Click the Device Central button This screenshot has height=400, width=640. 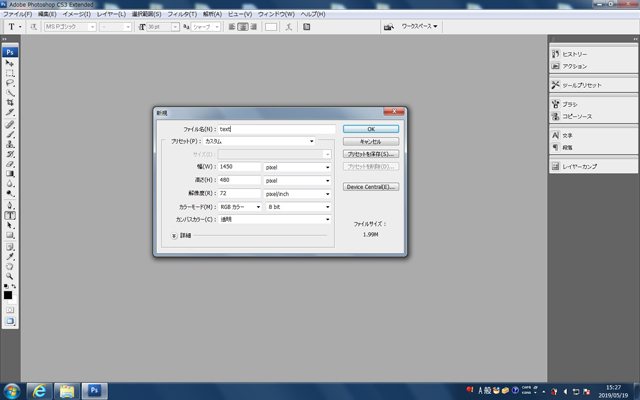371,187
